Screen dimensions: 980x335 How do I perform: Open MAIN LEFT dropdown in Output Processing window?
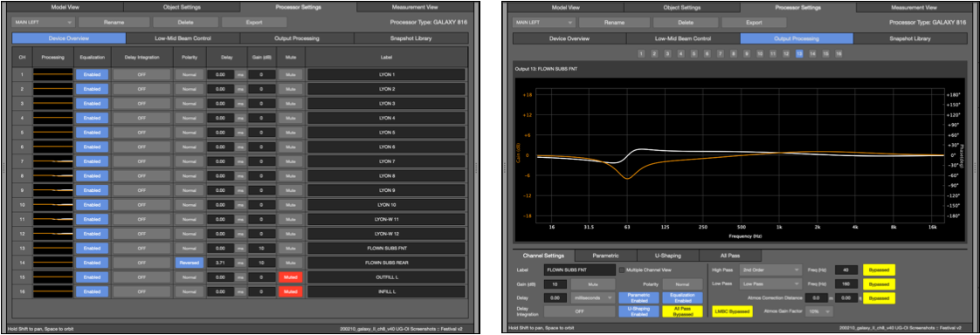[x=543, y=22]
